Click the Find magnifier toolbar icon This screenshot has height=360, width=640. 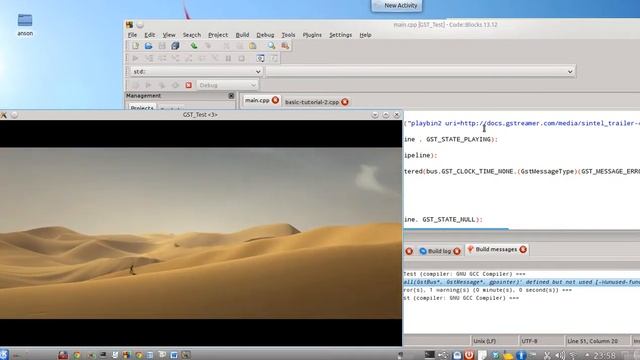(271, 46)
